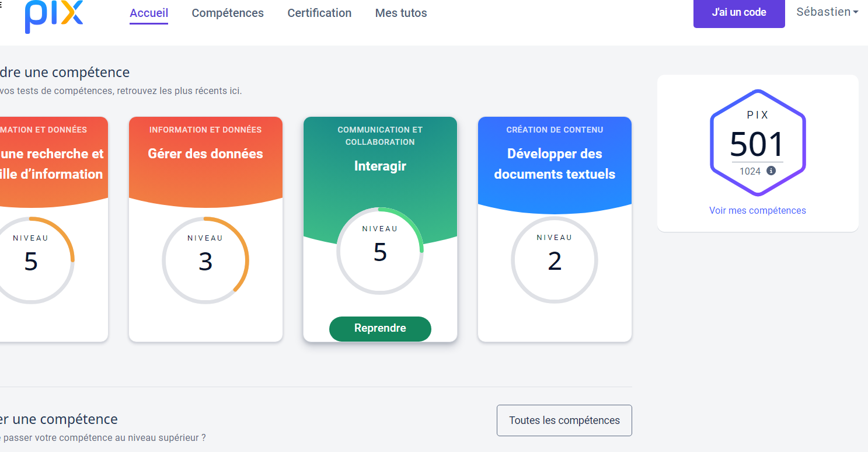Click the level 3 circle on Gérer des données
Image resolution: width=868 pixels, height=452 pixels.
205,260
